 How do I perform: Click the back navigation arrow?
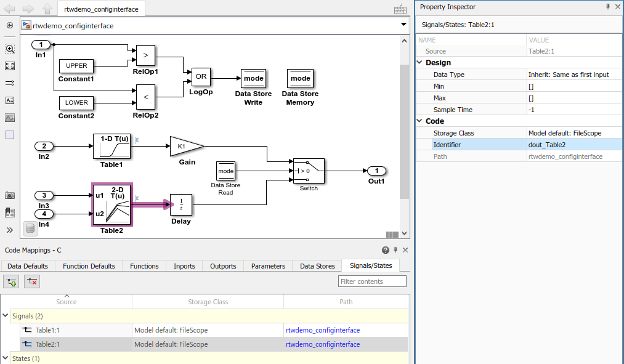pyautogui.click(x=9, y=9)
